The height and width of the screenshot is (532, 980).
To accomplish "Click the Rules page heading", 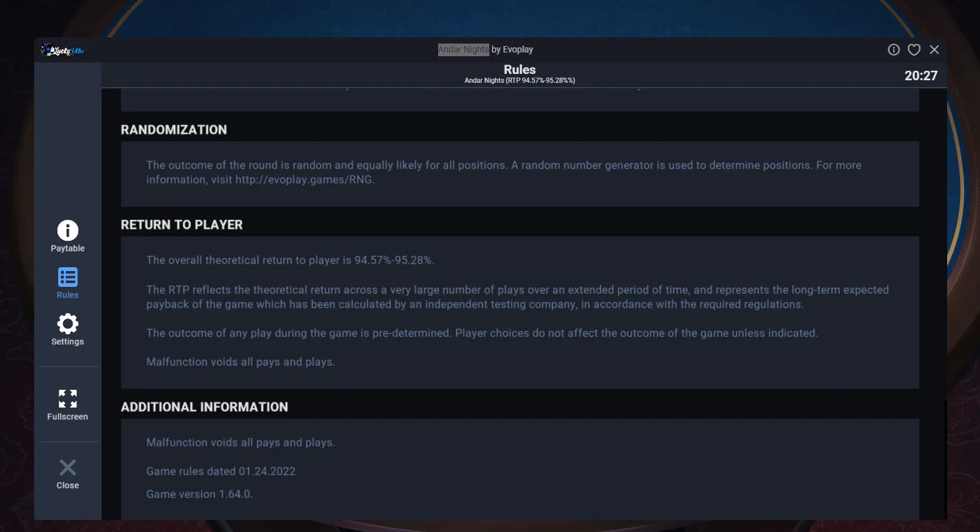I will point(520,70).
